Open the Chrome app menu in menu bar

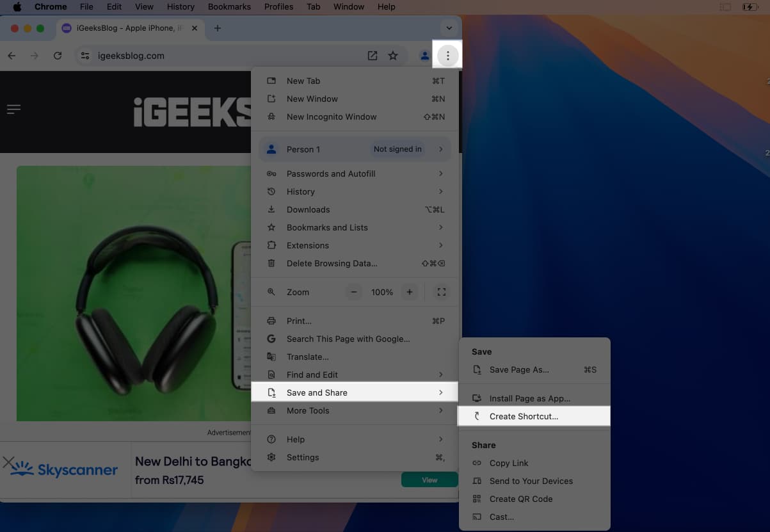click(51, 6)
